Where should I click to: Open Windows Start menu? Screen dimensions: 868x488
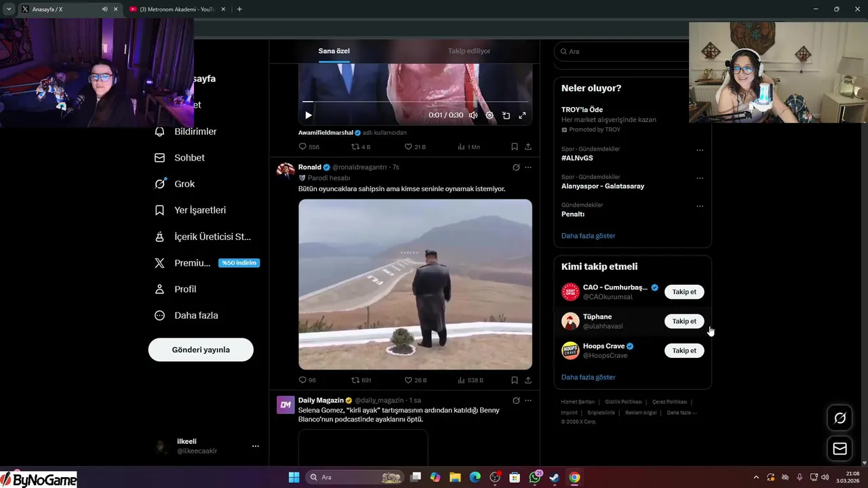[294, 477]
